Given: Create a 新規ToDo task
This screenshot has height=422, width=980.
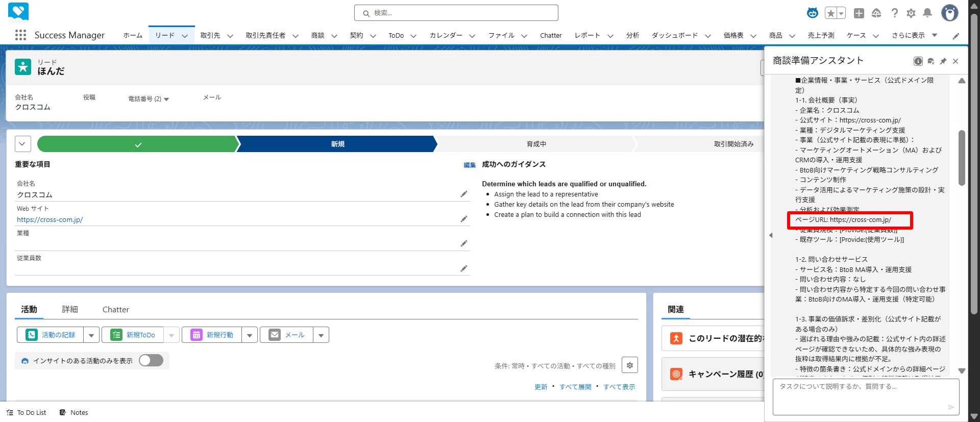Looking at the screenshot, I should coord(133,335).
